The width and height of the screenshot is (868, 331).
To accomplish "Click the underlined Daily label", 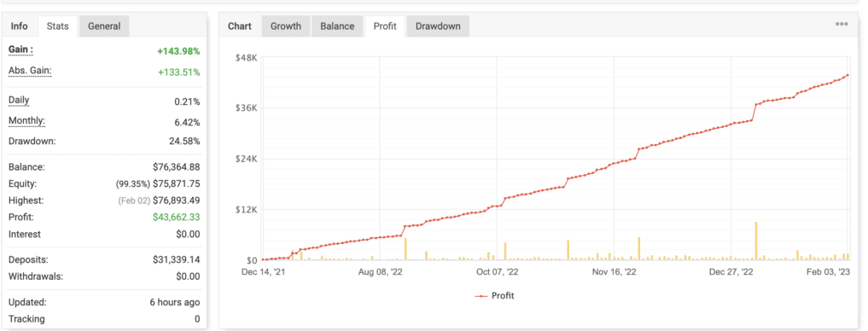I will (x=19, y=101).
